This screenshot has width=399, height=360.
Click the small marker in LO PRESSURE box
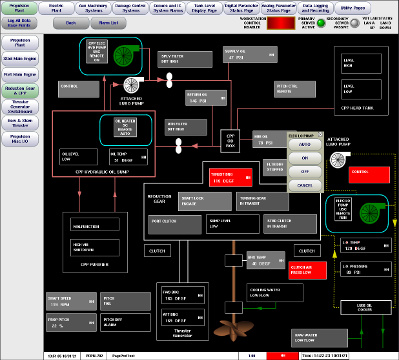386,269
